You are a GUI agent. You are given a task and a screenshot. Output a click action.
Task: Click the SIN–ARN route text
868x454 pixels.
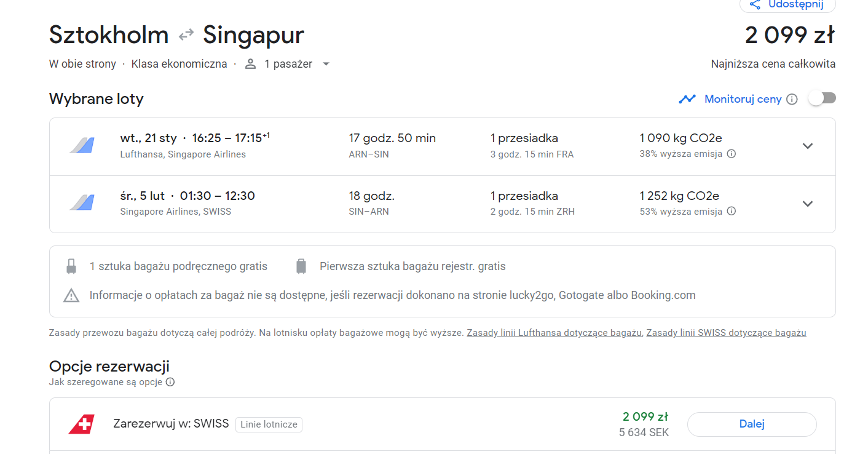pyautogui.click(x=369, y=212)
